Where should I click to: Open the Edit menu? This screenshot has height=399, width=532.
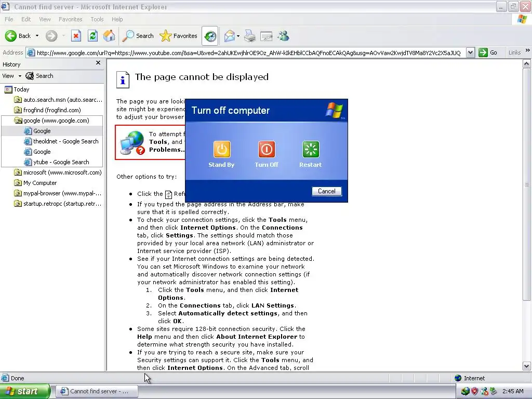[x=26, y=19]
